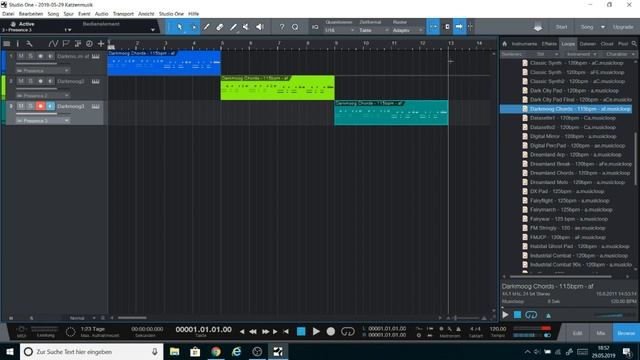Toggle monitor on Darkmoog3 track
Screen dimensions: 640x360
point(51,106)
